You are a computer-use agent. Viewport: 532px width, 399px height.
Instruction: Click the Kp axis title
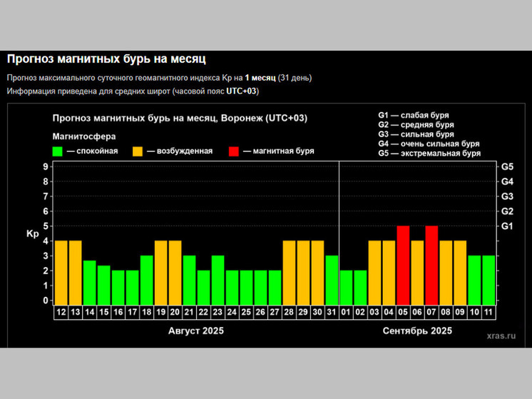tap(32, 233)
